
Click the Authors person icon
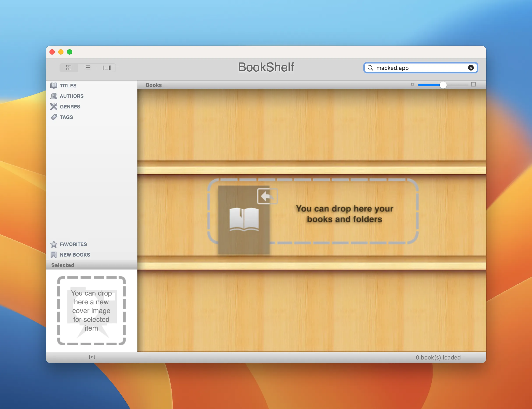tap(54, 96)
